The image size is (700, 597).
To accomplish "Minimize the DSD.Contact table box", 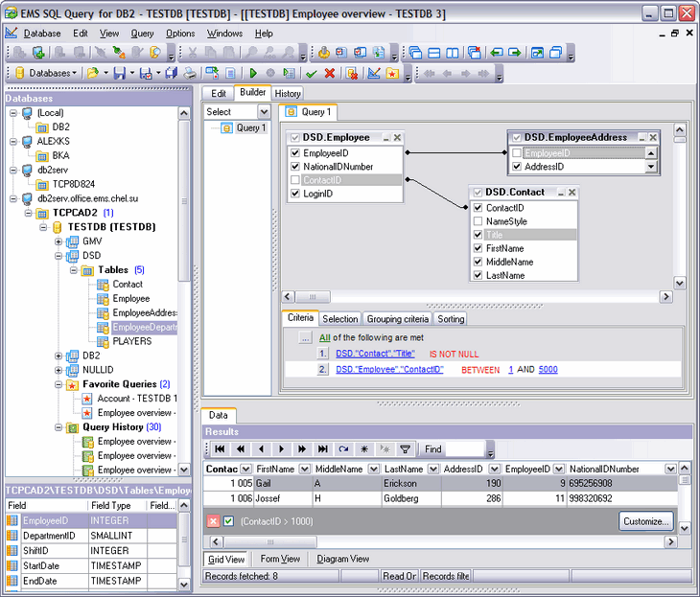I will pos(561,193).
